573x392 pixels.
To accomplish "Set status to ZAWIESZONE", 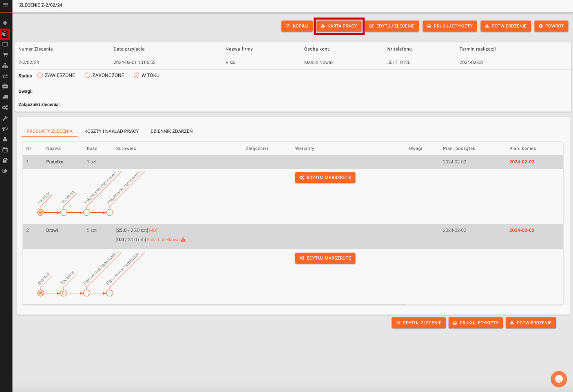I will (40, 75).
